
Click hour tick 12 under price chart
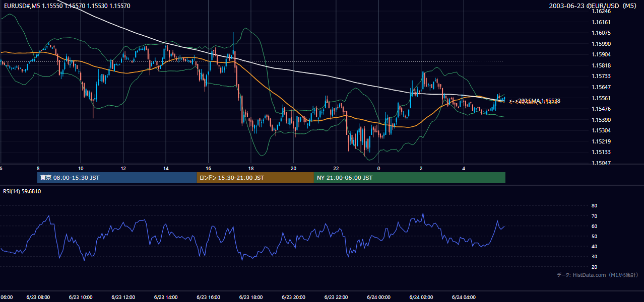(x=123, y=168)
